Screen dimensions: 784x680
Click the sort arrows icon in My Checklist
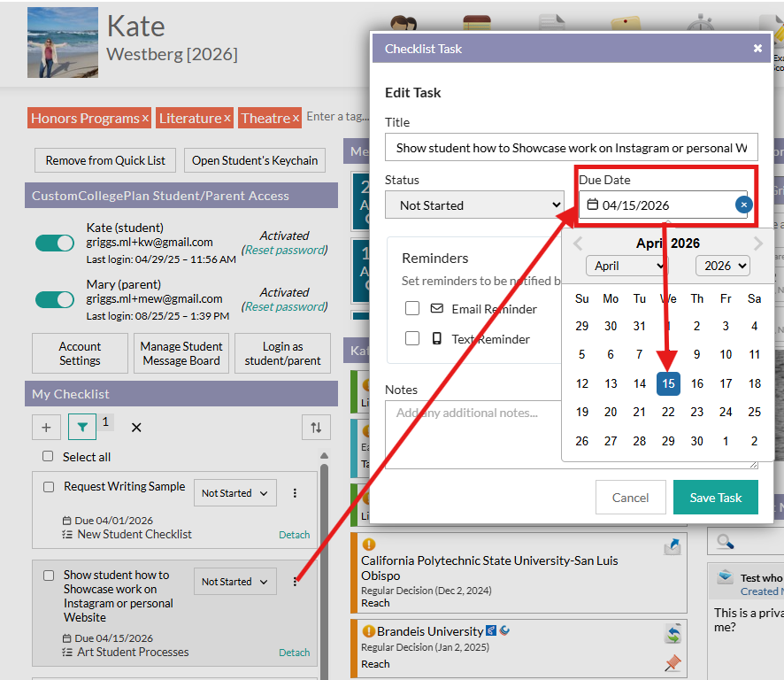316,428
